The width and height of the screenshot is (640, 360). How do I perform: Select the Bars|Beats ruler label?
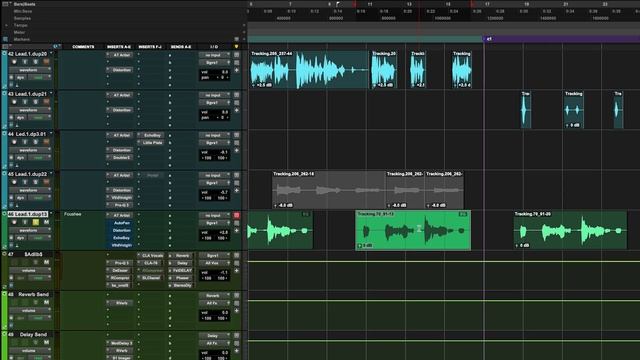(x=24, y=4)
